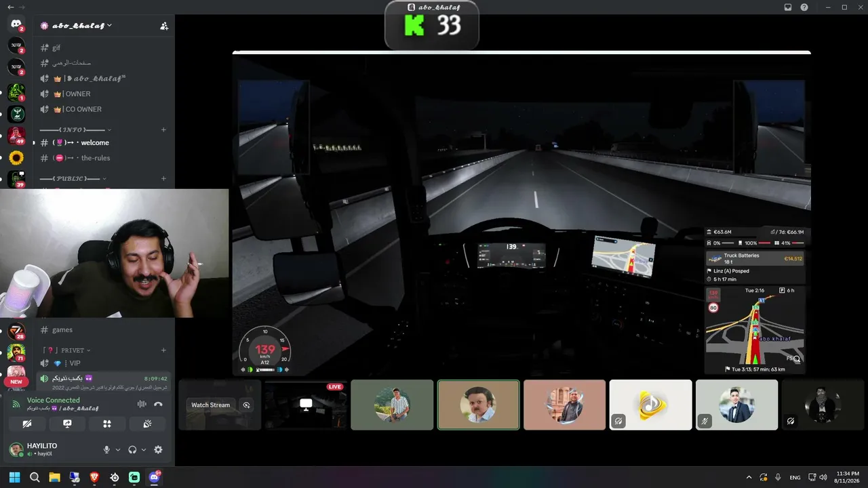Open Discord user settings gear
868x488 pixels.
coord(158,449)
